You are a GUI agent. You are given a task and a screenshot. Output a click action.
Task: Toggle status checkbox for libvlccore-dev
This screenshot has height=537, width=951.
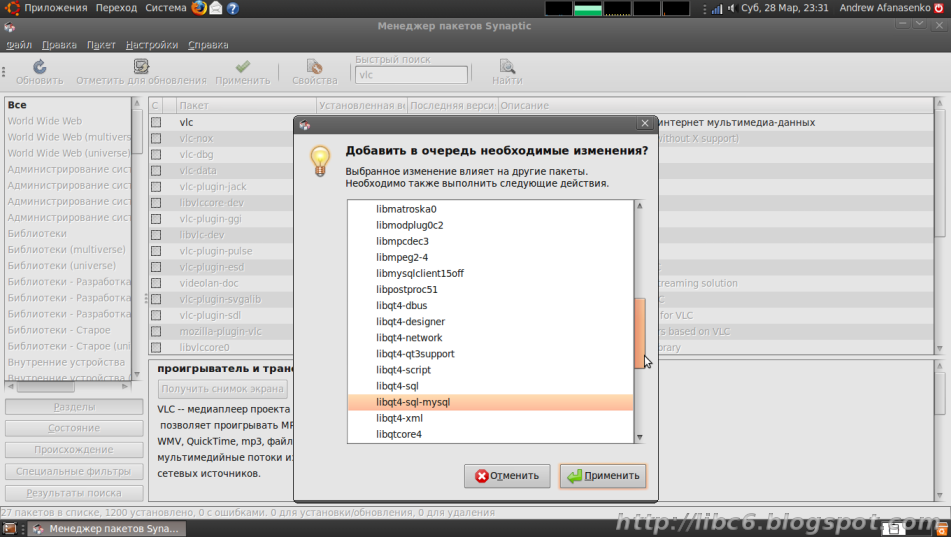[x=156, y=203]
